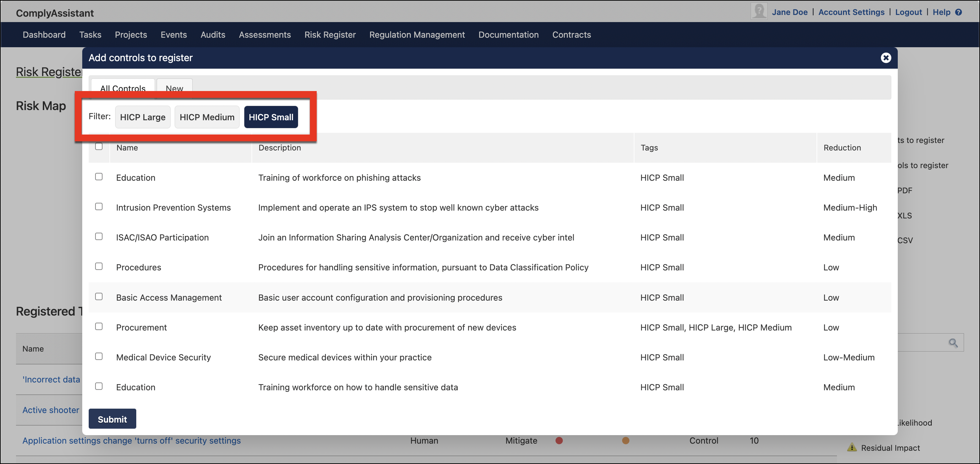The width and height of the screenshot is (980, 464).
Task: Open the Active shooter threat link
Action: point(51,410)
